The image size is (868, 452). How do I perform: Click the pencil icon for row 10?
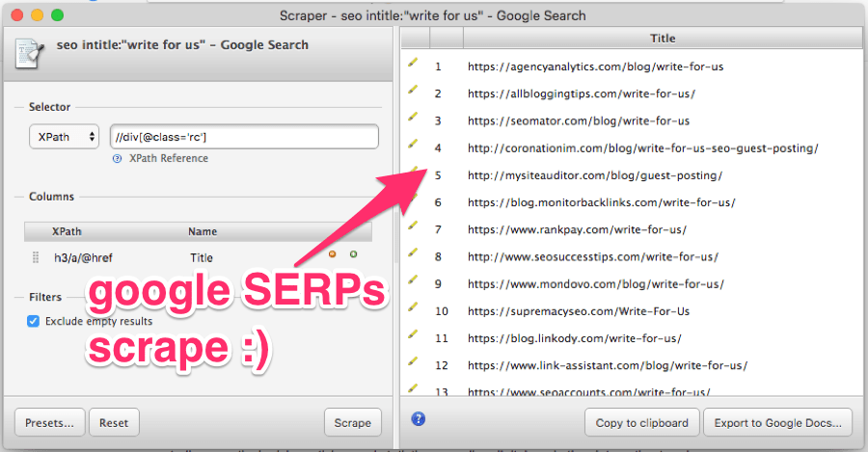[414, 307]
